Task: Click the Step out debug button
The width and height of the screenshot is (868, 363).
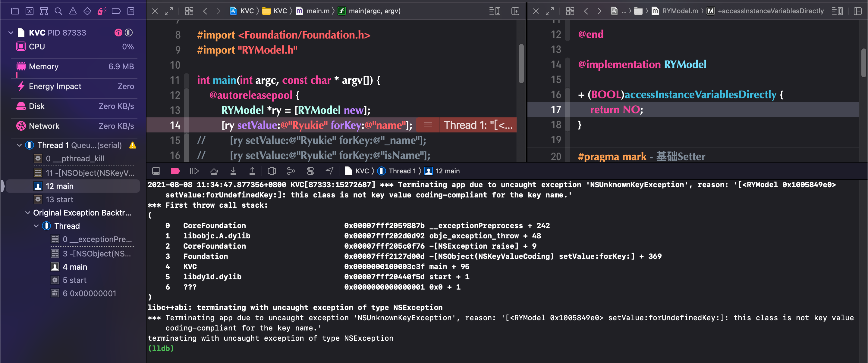Action: click(x=252, y=171)
